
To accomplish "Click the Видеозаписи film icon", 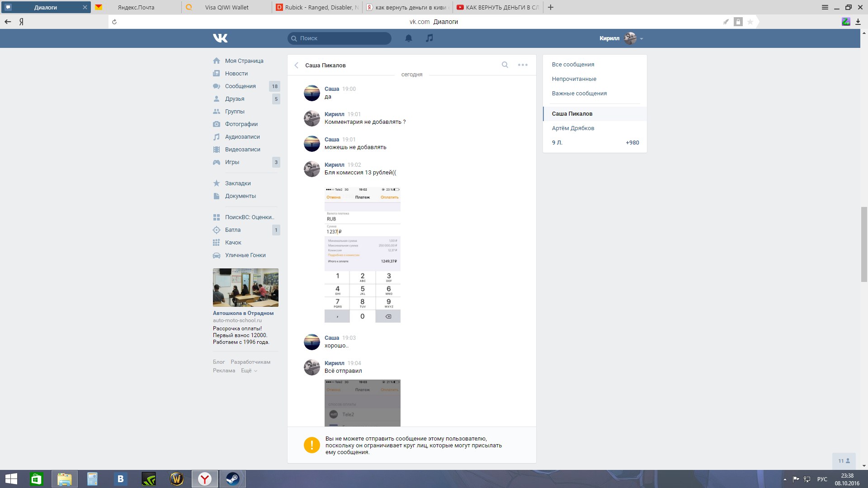I will (x=217, y=149).
